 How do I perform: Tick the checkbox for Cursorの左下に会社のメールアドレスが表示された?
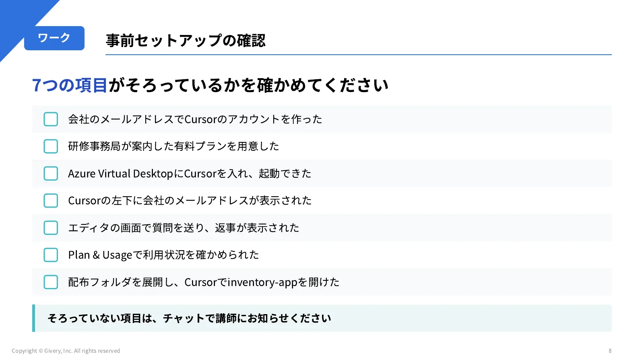click(x=51, y=201)
